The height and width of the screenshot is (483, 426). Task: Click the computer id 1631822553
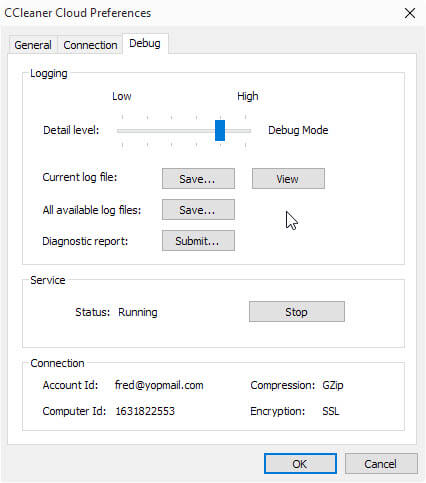coord(145,411)
